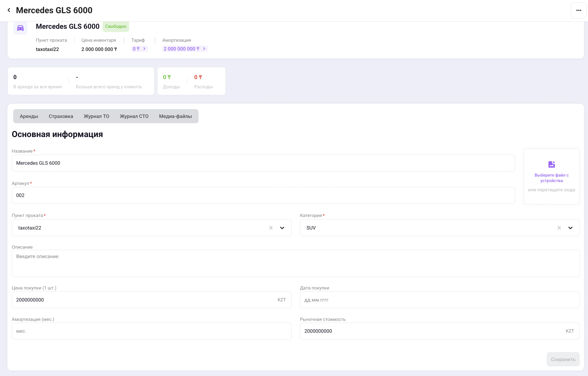This screenshot has height=376, width=588.
Task: Click the Выберите файл с устройства link
Action: point(551,178)
